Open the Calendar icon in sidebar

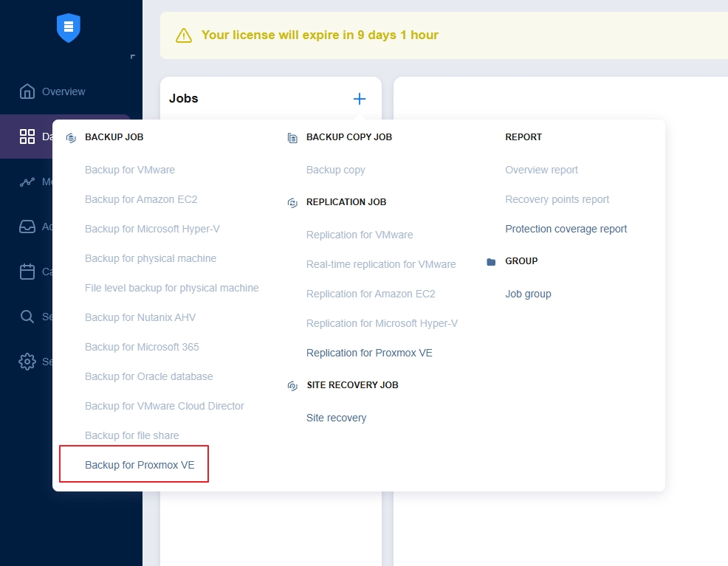(x=27, y=272)
